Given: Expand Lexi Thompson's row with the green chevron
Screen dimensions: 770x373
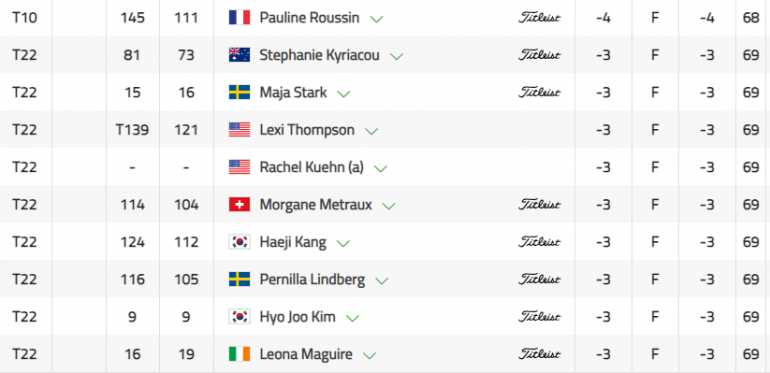Looking at the screenshot, I should click(x=372, y=131).
